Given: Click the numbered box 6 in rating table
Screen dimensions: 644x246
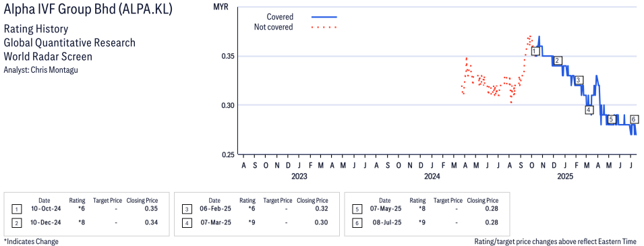Looking at the screenshot, I should click(x=357, y=222).
